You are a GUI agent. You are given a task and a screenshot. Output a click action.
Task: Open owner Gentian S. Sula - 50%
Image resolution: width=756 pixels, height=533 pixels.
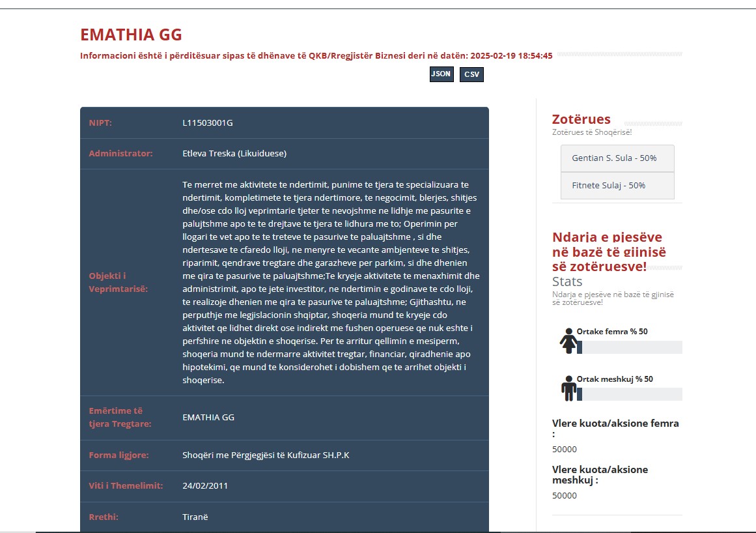click(617, 158)
